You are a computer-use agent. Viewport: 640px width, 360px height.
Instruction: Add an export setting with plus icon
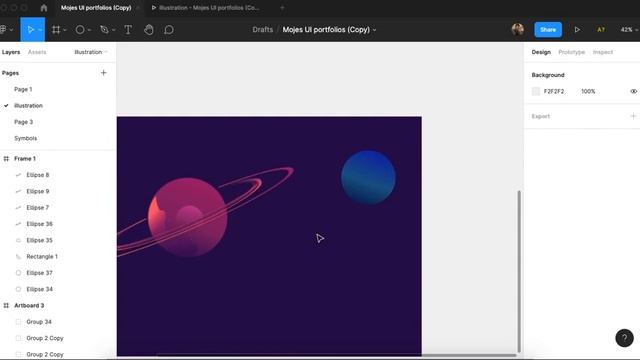point(633,116)
